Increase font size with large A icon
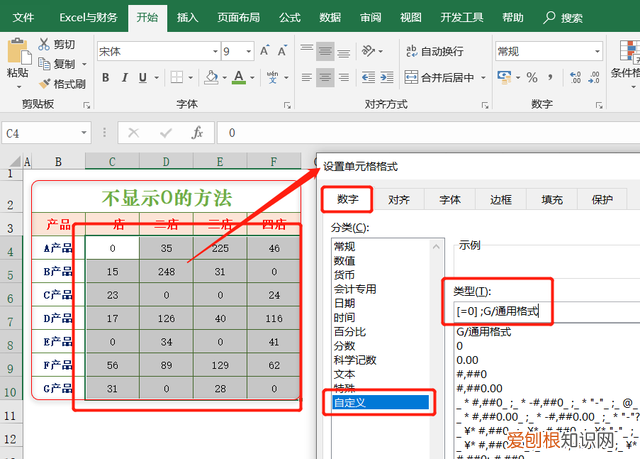Image resolution: width=640 pixels, height=459 pixels. pos(264,51)
